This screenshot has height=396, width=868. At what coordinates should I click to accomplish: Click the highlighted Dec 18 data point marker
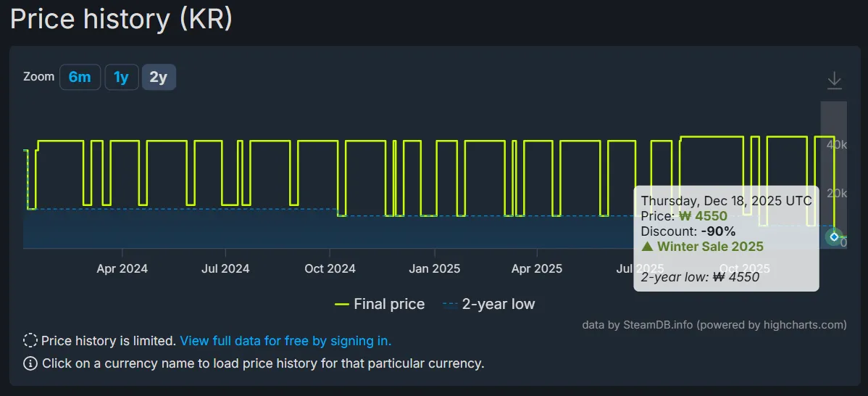[x=834, y=237]
